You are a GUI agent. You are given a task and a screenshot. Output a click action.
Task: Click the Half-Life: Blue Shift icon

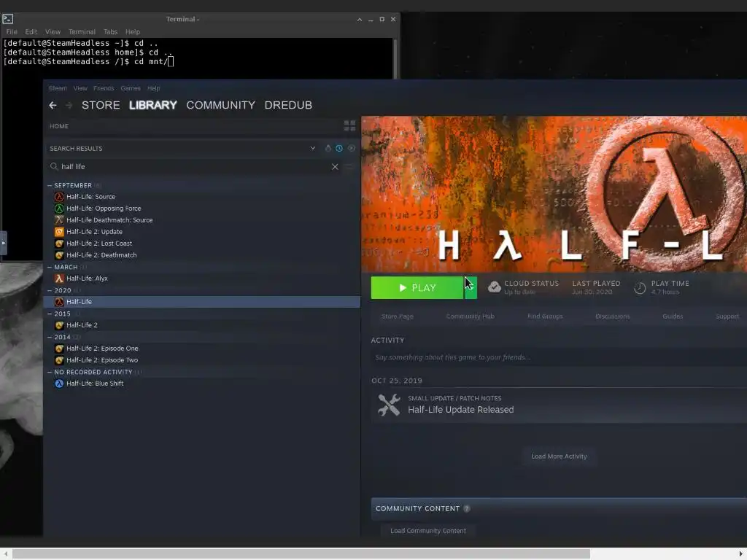(59, 384)
